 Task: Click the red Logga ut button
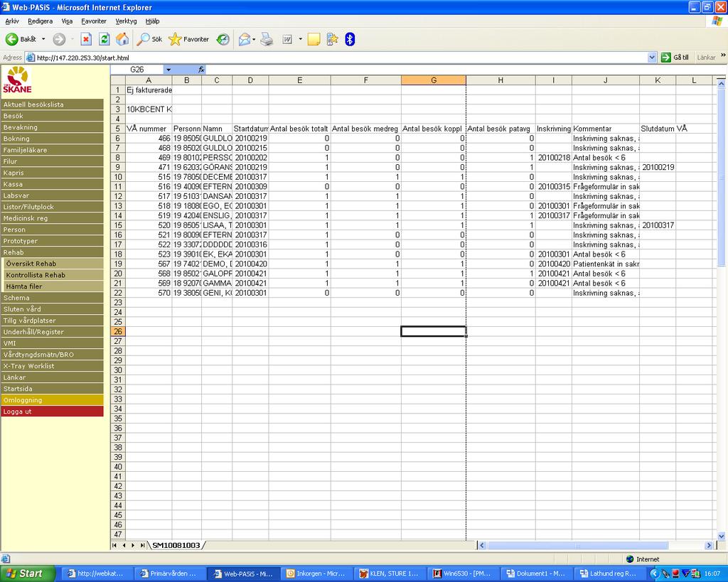[x=52, y=411]
